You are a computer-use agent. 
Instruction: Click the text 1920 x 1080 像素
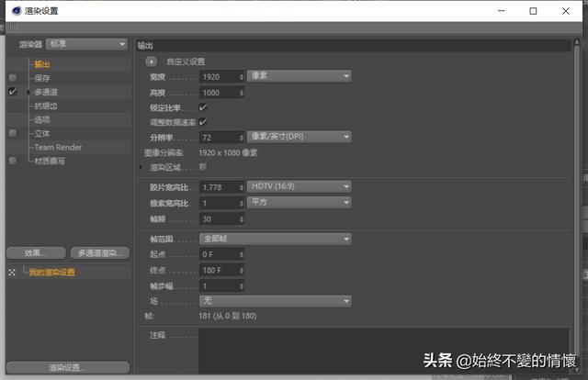228,153
